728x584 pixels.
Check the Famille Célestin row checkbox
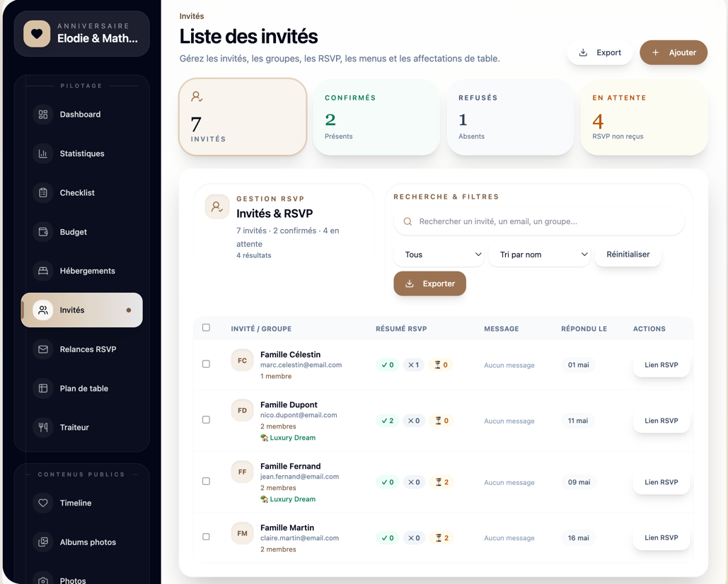206,364
